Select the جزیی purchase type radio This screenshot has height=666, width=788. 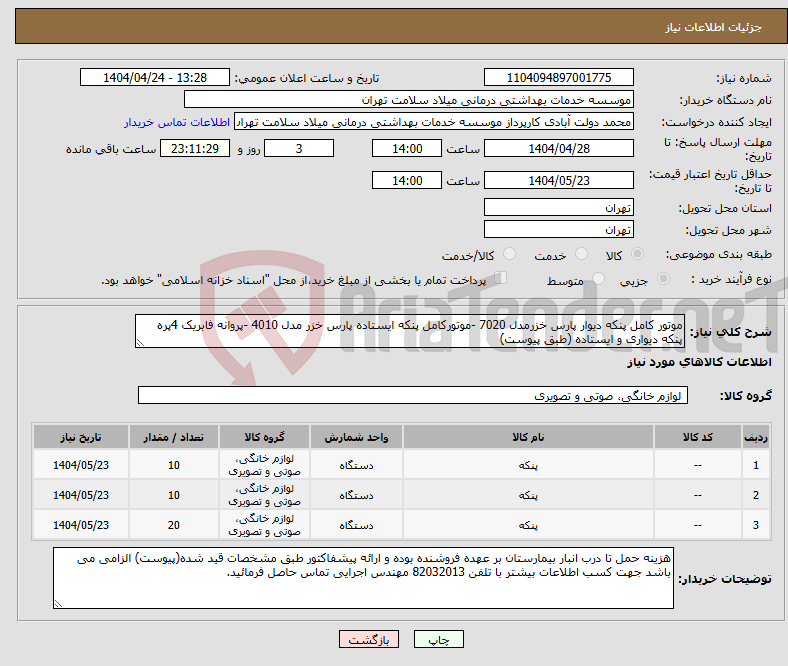coord(663,278)
